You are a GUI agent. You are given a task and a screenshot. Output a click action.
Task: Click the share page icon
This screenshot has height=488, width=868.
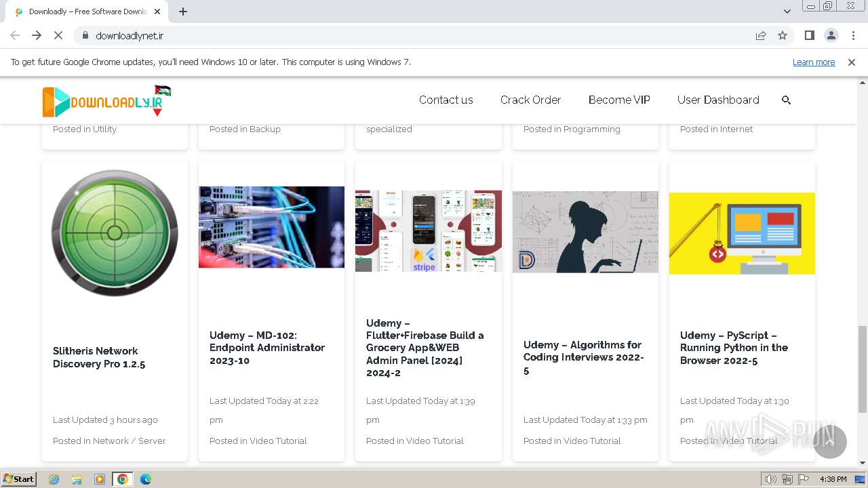[761, 35]
